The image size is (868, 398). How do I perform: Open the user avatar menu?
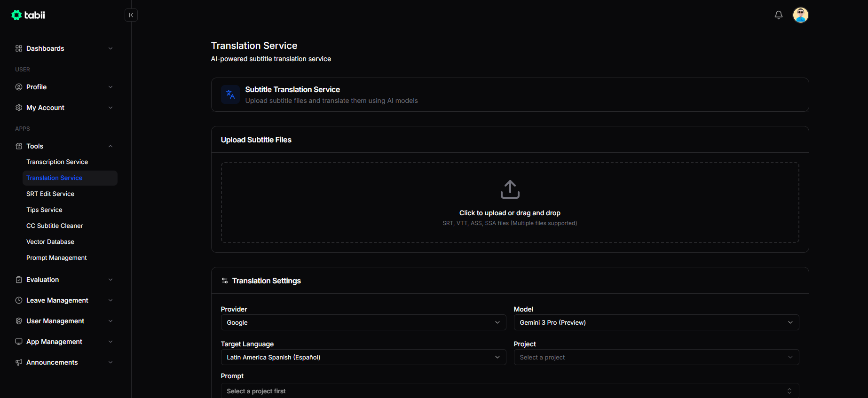(x=800, y=15)
